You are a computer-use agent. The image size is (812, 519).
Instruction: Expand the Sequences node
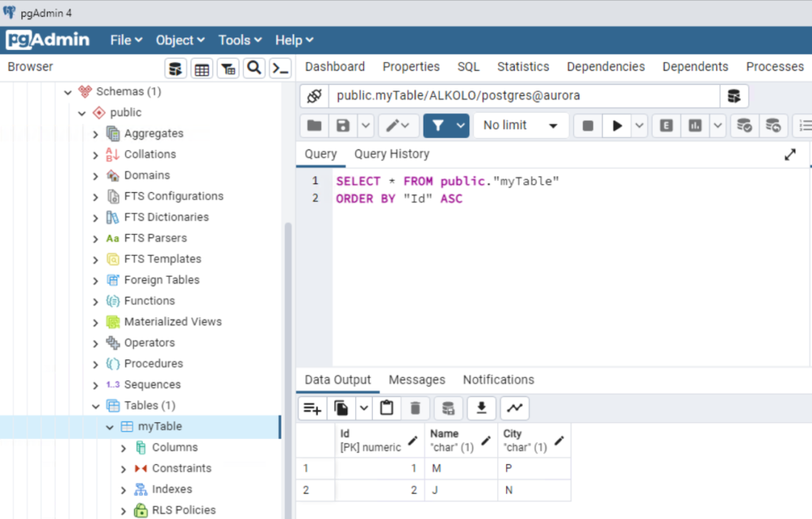coord(95,385)
